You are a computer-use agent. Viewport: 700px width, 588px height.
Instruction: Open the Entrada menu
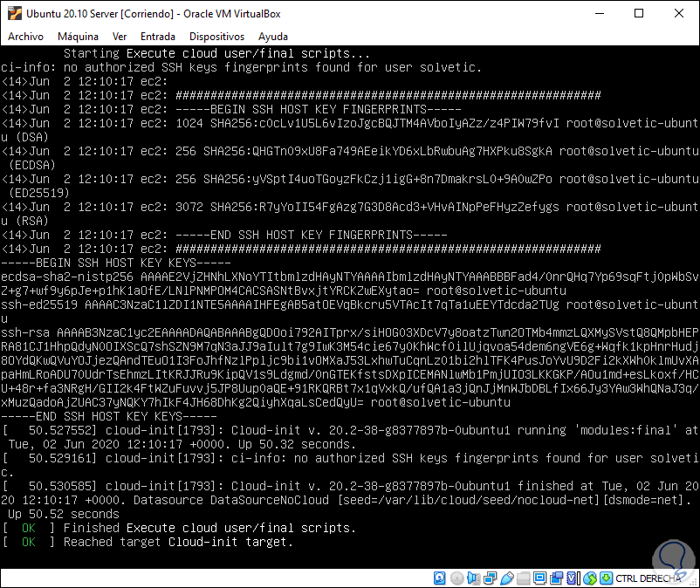click(158, 37)
